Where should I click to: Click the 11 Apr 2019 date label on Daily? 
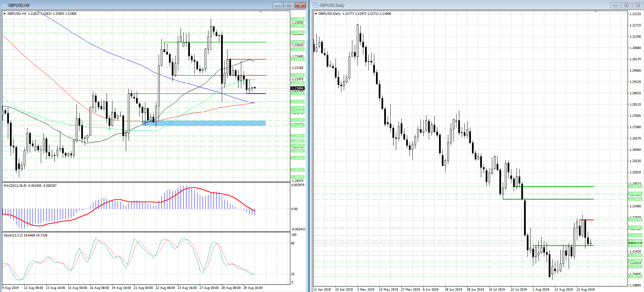[x=322, y=290]
